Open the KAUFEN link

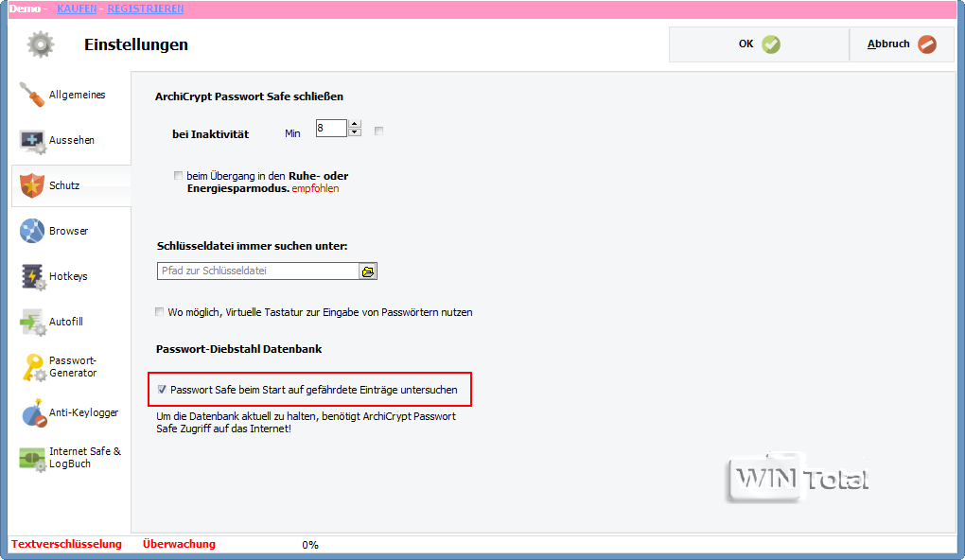click(77, 9)
